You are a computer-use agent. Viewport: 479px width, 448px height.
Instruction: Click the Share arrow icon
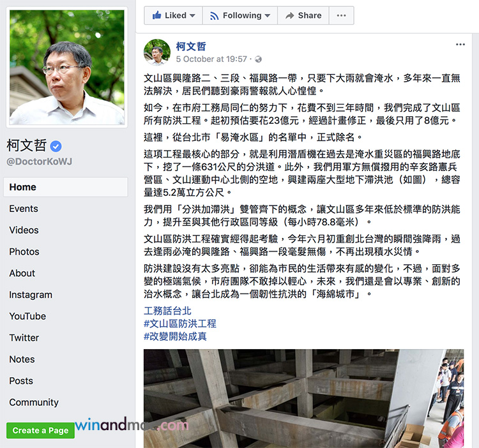(x=289, y=15)
